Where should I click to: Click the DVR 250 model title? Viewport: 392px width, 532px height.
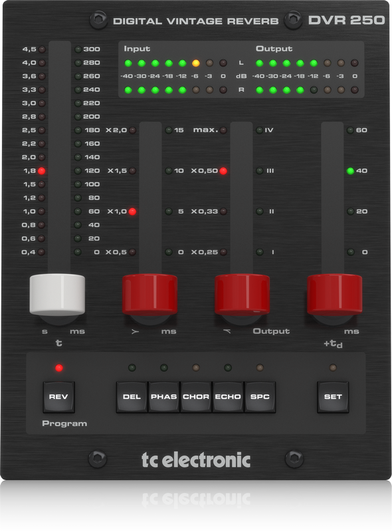click(347, 21)
